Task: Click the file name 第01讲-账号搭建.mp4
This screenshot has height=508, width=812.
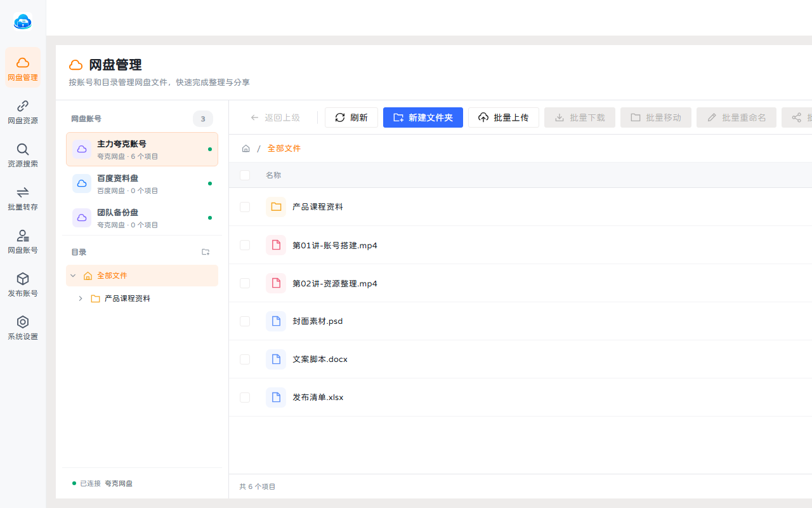Action: (x=335, y=245)
